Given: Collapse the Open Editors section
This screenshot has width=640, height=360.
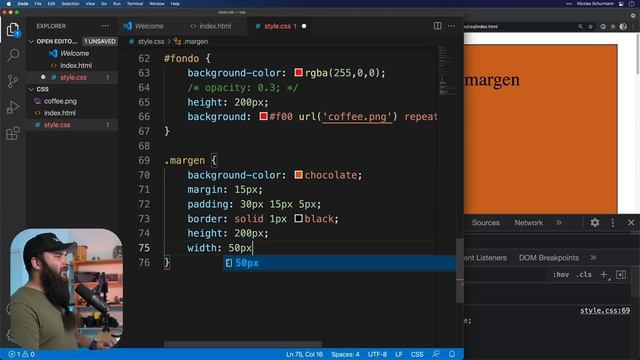Looking at the screenshot, I should pyautogui.click(x=31, y=41).
